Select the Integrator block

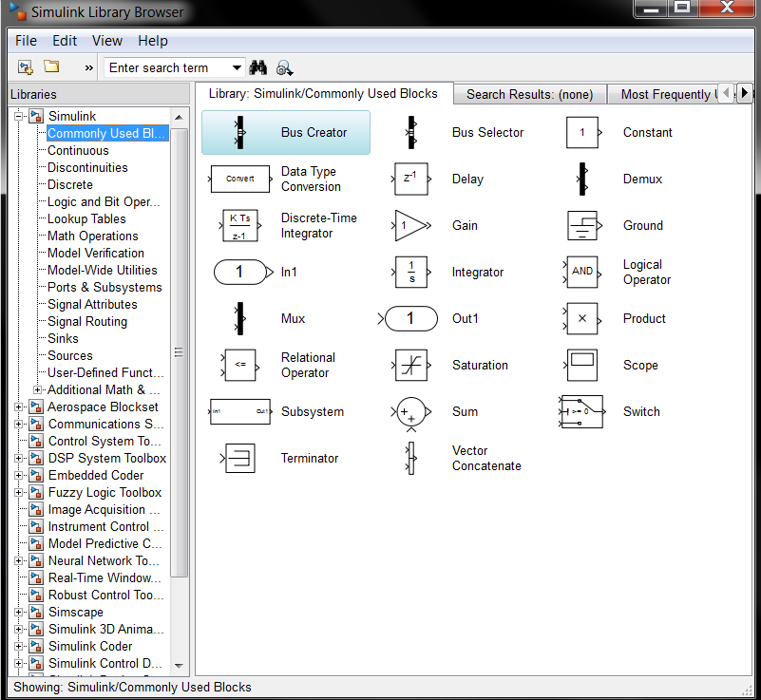point(412,272)
